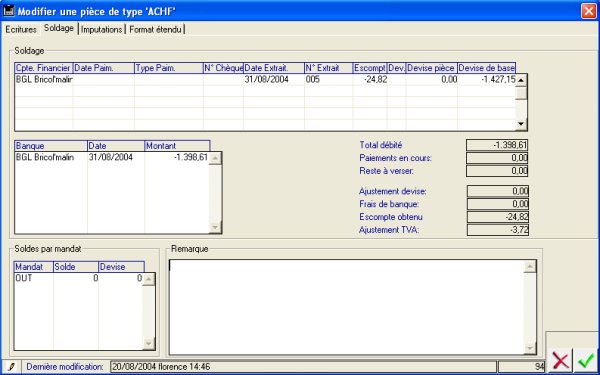Click the '20/08/2004 florence 14:46' status field
Viewport: 600px width, 375px height.
tap(303, 367)
